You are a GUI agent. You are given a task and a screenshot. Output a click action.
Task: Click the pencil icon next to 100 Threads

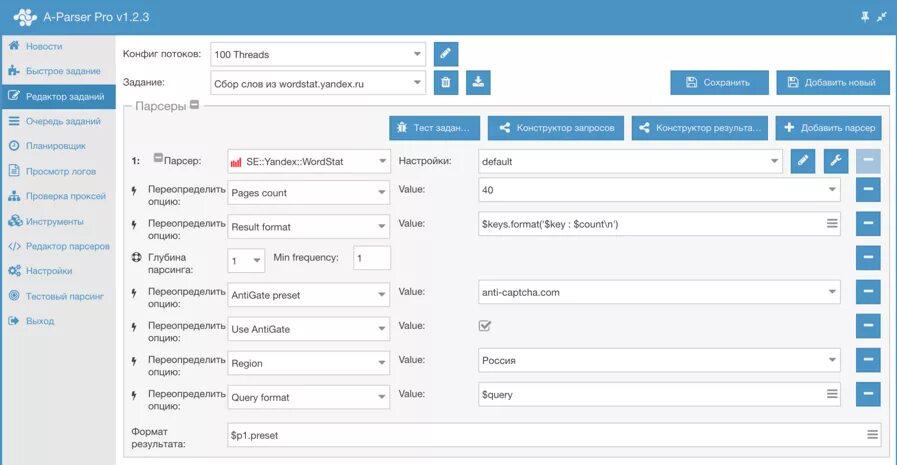point(446,54)
